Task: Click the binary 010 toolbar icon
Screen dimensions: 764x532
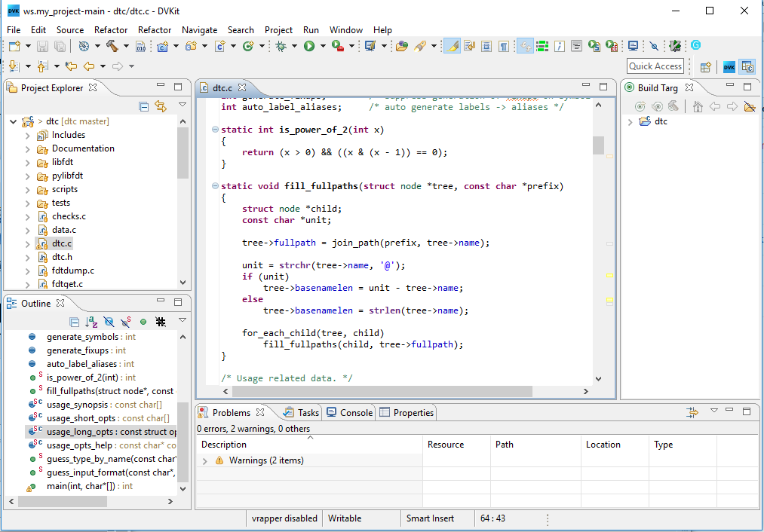Action: [141, 46]
